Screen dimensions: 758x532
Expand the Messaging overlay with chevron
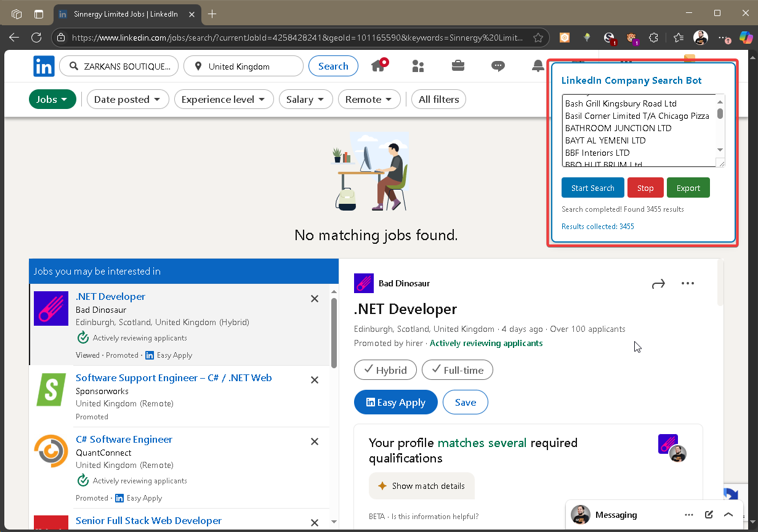(x=728, y=515)
